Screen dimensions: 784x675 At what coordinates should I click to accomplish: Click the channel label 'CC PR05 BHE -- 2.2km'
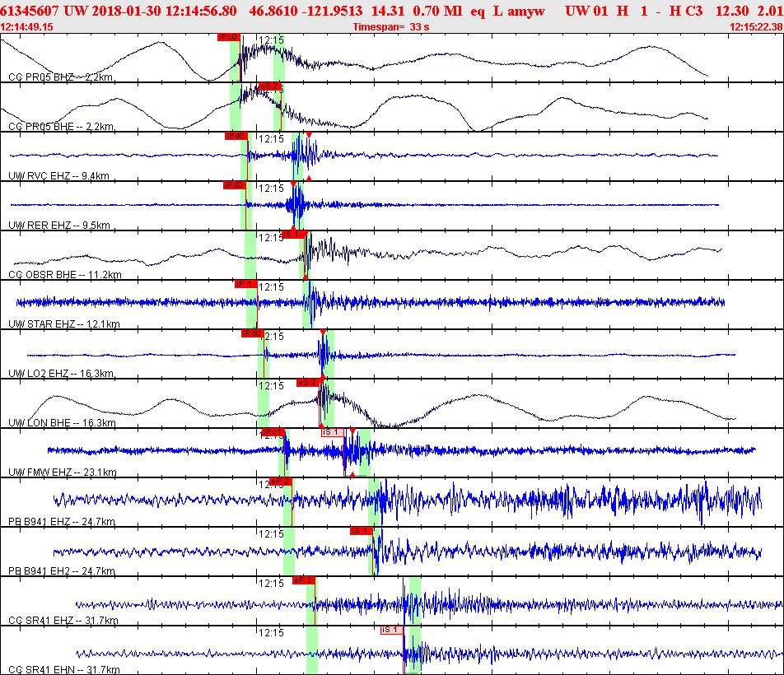point(61,127)
